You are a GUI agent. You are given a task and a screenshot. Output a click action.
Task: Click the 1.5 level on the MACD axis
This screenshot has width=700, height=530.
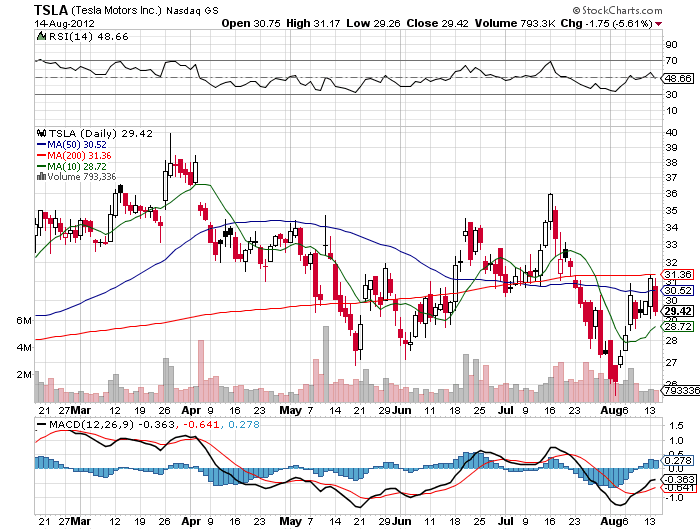[676, 426]
